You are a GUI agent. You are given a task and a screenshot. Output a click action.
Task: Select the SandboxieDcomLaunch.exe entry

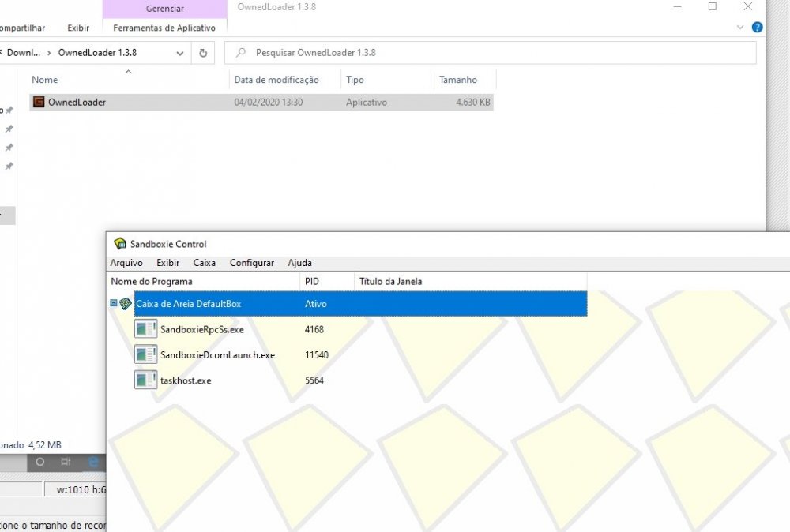tap(218, 355)
